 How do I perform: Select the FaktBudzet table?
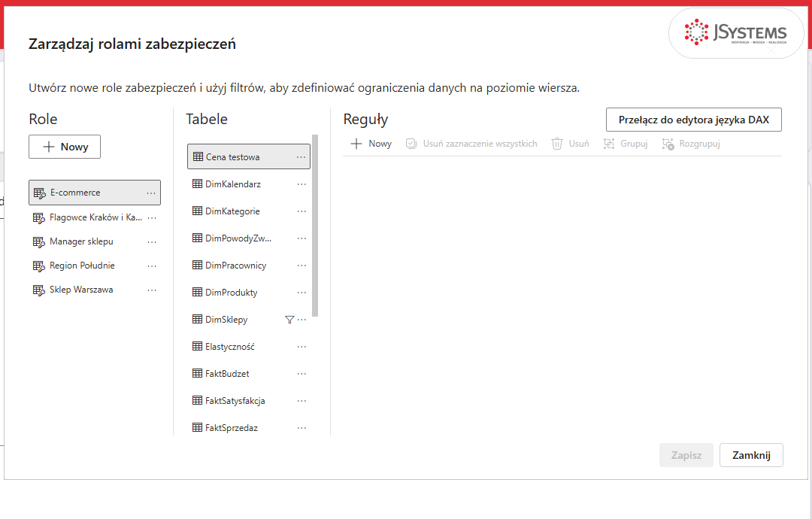249,373
